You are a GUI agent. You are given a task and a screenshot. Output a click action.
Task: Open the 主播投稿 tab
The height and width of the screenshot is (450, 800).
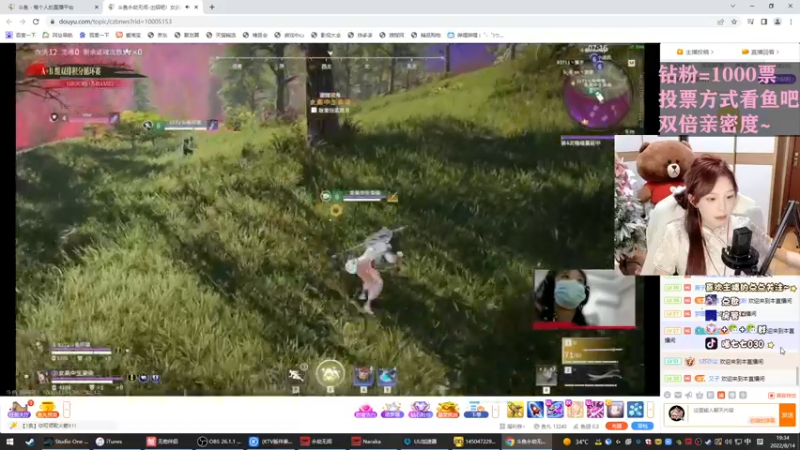(x=695, y=52)
